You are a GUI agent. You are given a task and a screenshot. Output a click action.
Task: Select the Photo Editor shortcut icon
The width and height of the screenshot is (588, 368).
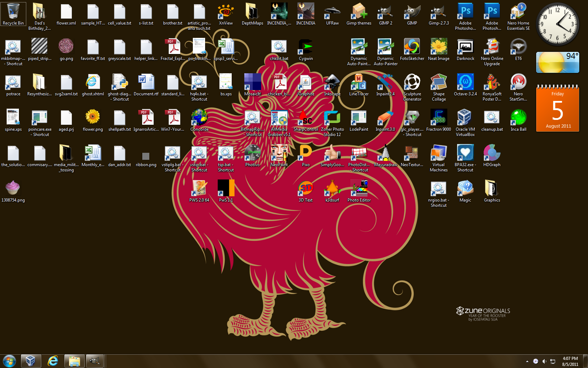pyautogui.click(x=359, y=191)
